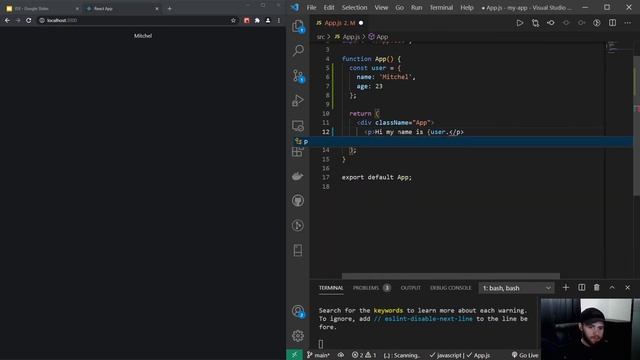The height and width of the screenshot is (360, 640).
Task: Maximize the panel with the up chevron
Action: [x=612, y=288]
